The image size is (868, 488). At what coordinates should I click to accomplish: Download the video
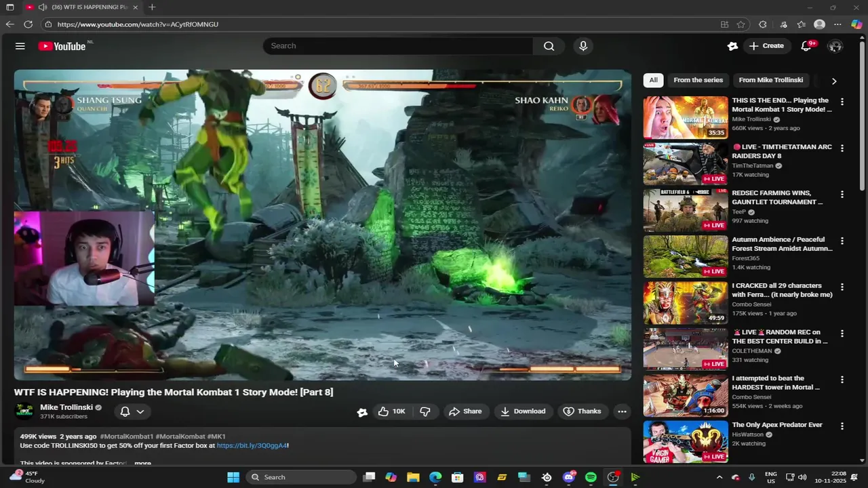point(523,411)
